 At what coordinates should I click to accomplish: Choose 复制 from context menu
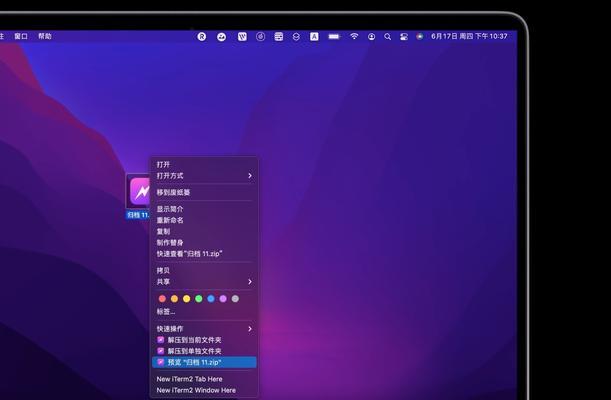coord(204,231)
